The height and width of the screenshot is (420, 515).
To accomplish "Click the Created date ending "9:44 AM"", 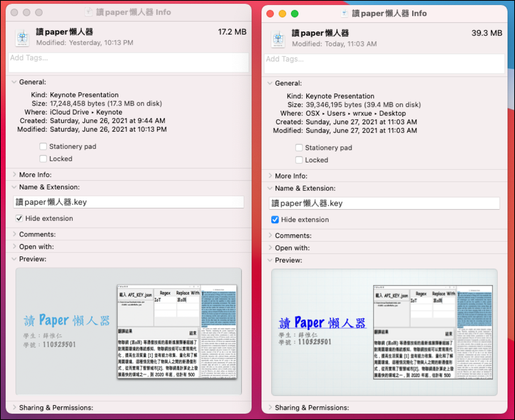I will 108,121.
